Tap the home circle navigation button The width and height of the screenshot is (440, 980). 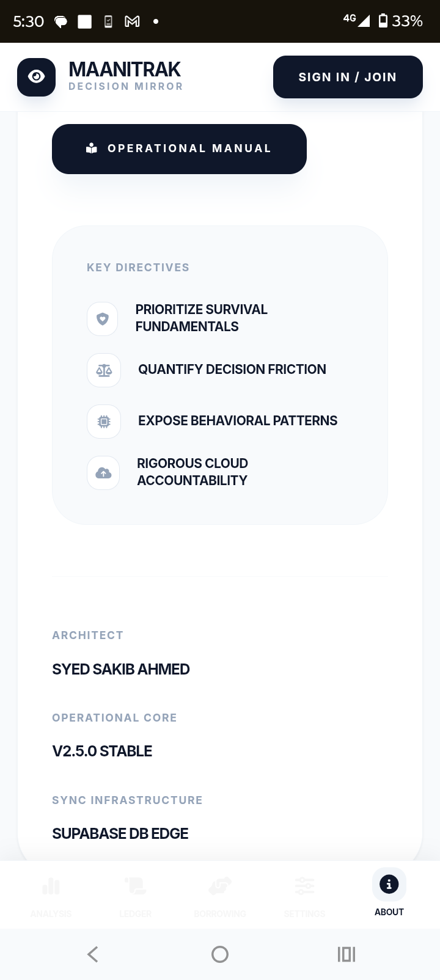click(220, 954)
